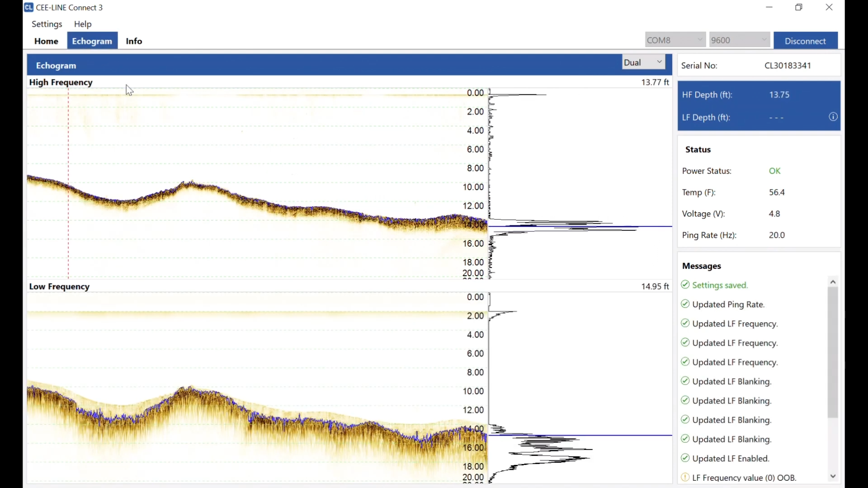Minimize the CEE-LINE Connect window

tap(769, 7)
